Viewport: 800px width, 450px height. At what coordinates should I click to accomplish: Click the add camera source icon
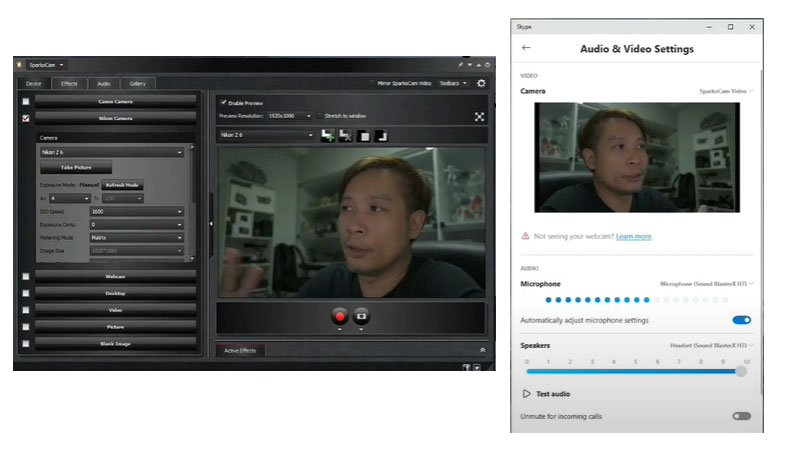[328, 135]
